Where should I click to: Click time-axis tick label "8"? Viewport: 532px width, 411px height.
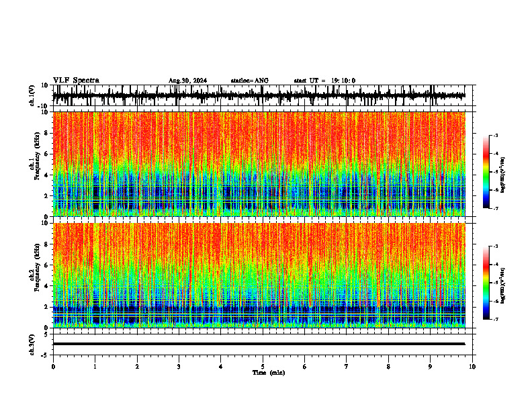click(388, 367)
